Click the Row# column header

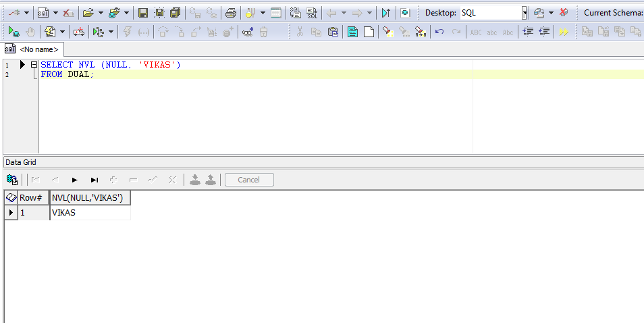click(31, 198)
